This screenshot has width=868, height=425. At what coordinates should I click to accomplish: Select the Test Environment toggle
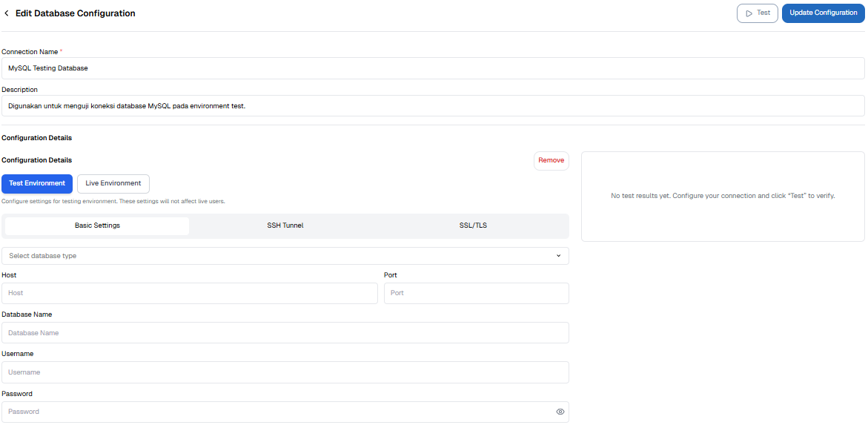coord(37,183)
